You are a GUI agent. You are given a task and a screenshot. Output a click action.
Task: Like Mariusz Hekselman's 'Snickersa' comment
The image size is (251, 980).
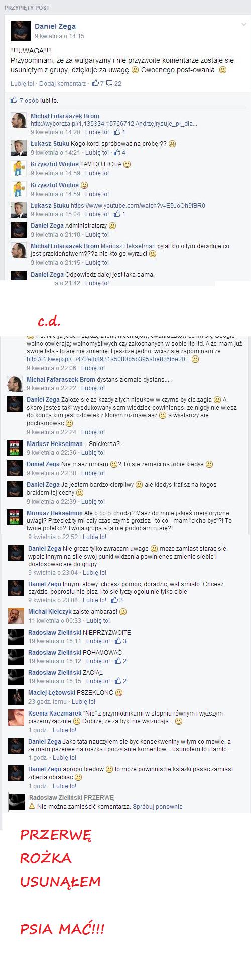[x=93, y=453]
